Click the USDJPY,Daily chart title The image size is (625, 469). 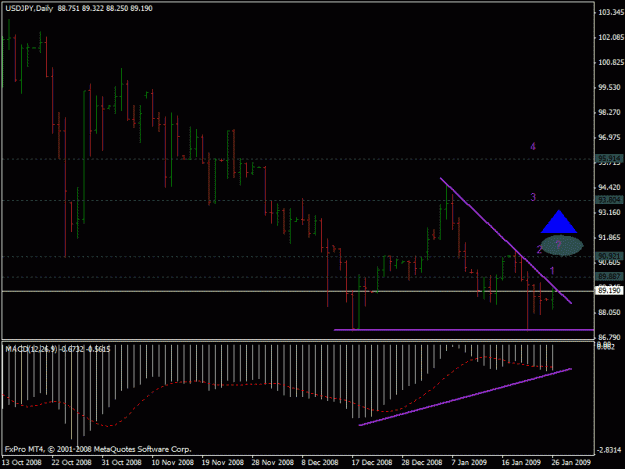tap(29, 8)
